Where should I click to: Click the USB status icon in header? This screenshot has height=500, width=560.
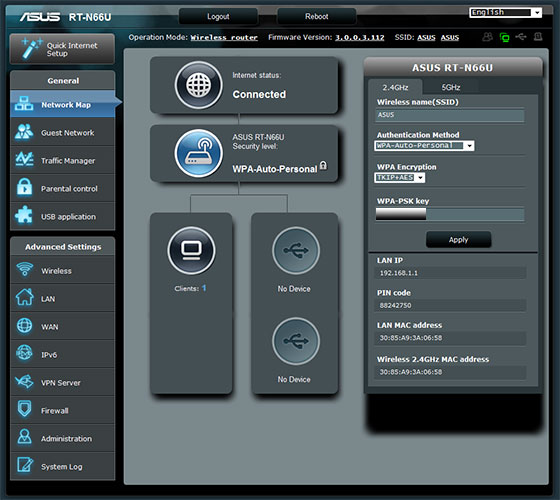(x=521, y=37)
